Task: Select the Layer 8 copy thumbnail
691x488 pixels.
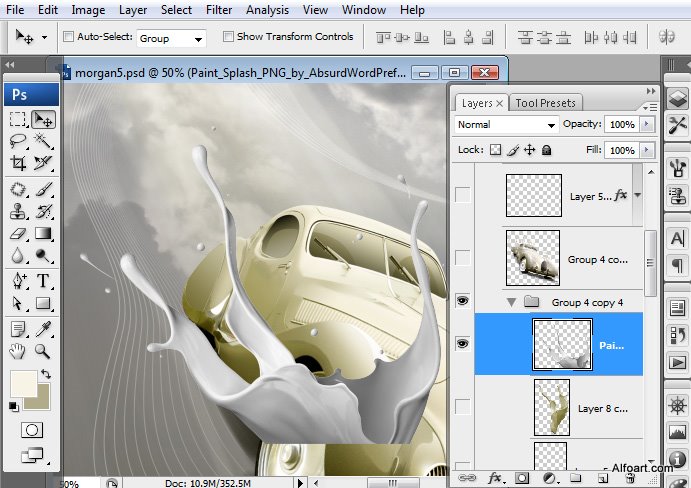Action: 551,406
